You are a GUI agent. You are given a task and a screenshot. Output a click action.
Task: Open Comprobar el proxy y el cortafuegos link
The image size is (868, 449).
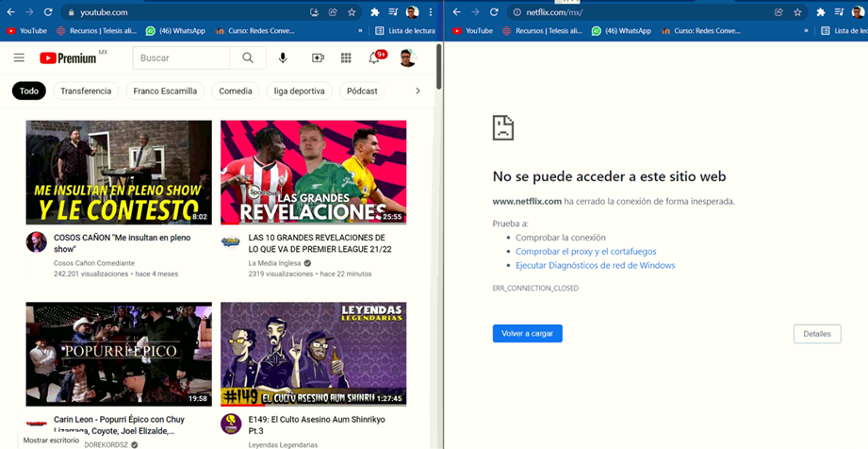(x=585, y=251)
